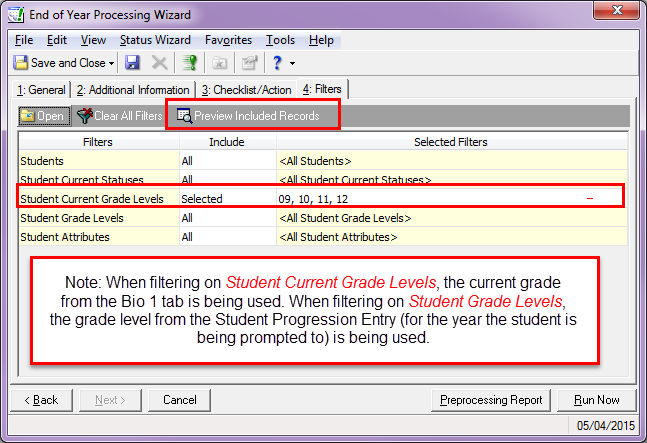Click the grey X Delete icon
The width and height of the screenshot is (647, 443).
point(159,63)
